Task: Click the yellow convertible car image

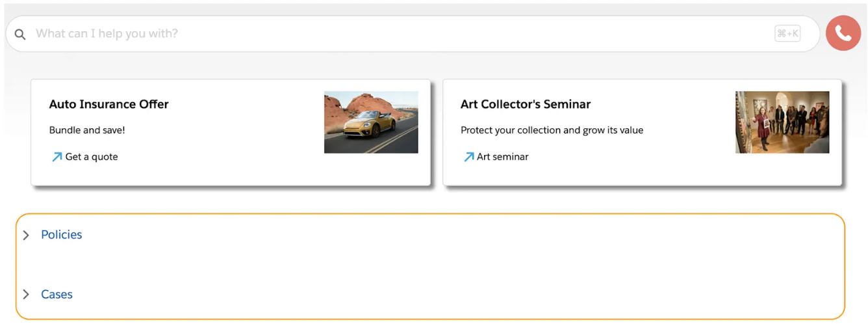Action: [x=371, y=122]
